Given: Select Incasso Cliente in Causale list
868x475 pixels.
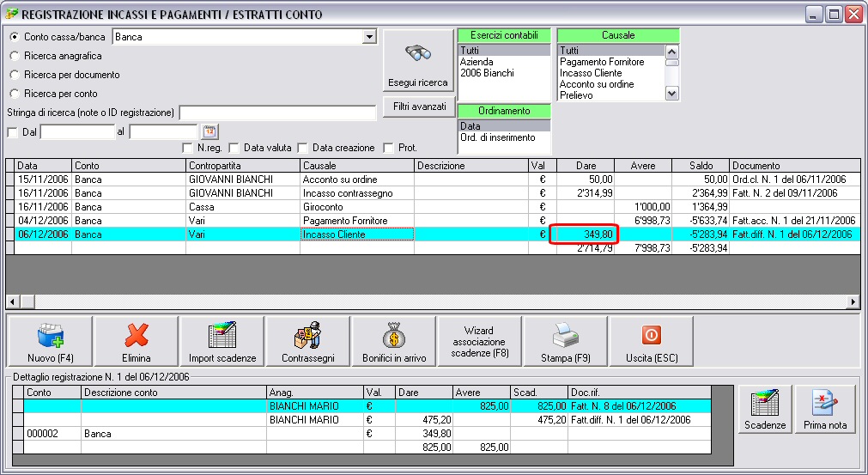Looking at the screenshot, I should [x=611, y=73].
